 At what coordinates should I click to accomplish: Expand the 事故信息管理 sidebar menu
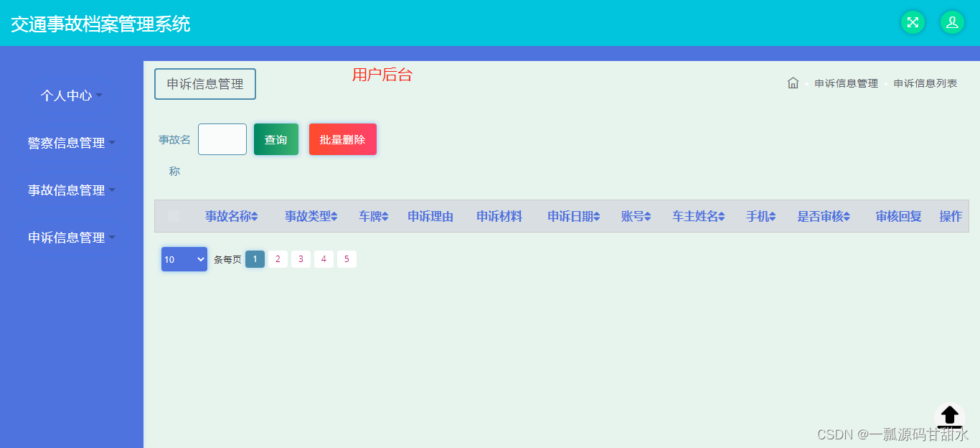(72, 190)
